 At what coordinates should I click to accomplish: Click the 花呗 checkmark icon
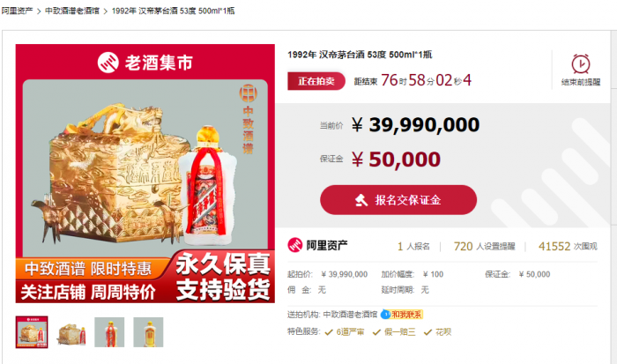click(427, 332)
